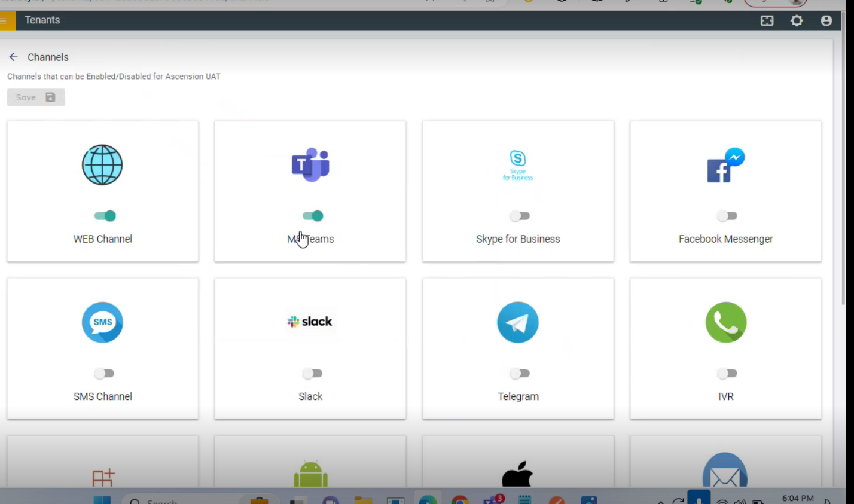Enable the SMS Channel toggle
854x504 pixels.
coord(103,374)
